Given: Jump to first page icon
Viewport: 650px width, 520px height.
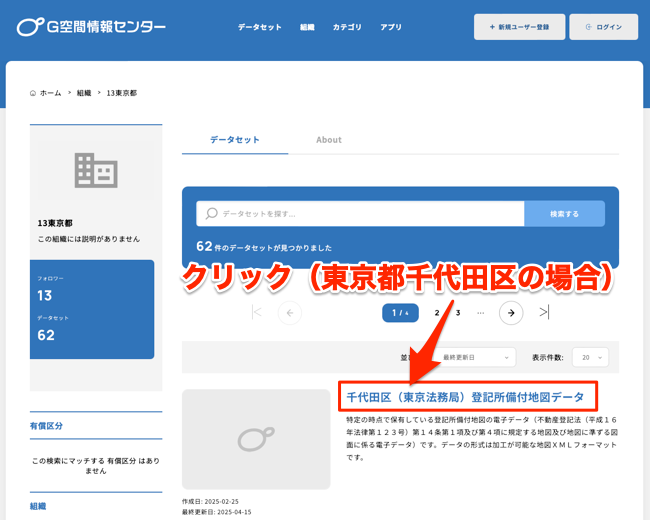Looking at the screenshot, I should (257, 312).
